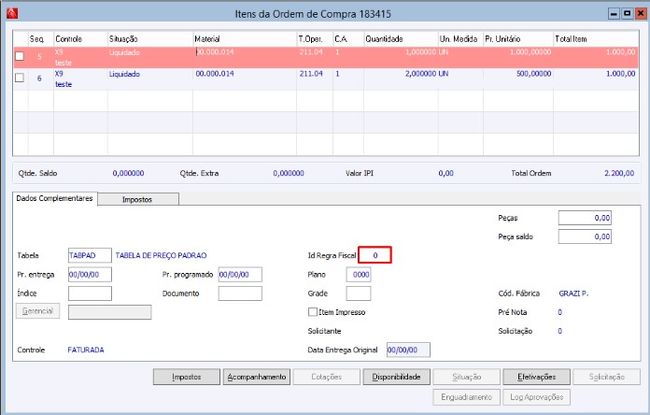This screenshot has height=415, width=650.
Task: Focus the Índice input field
Action: (x=90, y=294)
